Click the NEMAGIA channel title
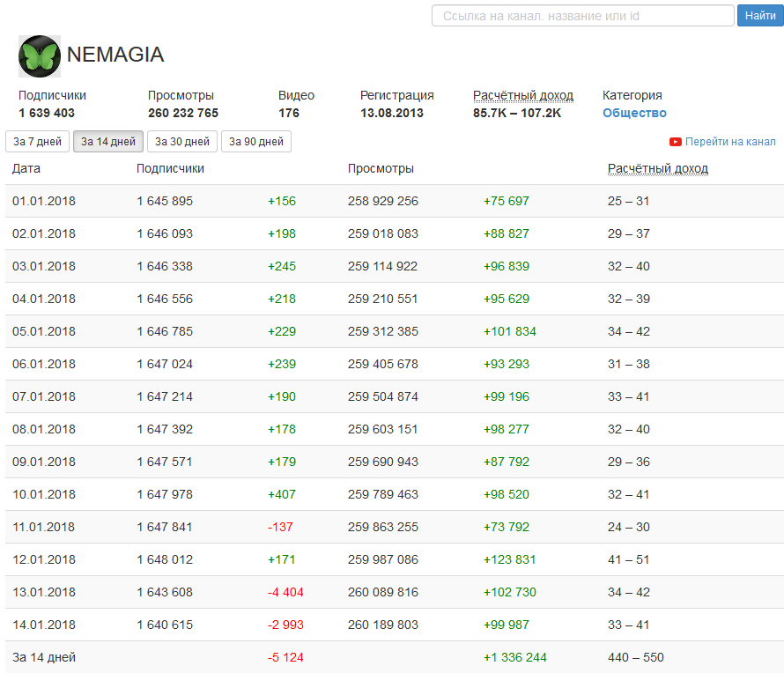 click(115, 55)
